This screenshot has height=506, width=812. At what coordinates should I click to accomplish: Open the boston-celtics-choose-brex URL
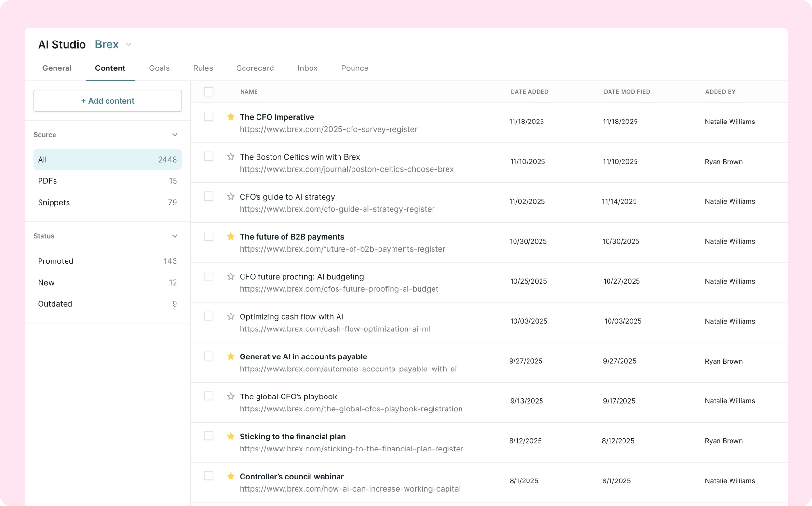[x=347, y=169]
